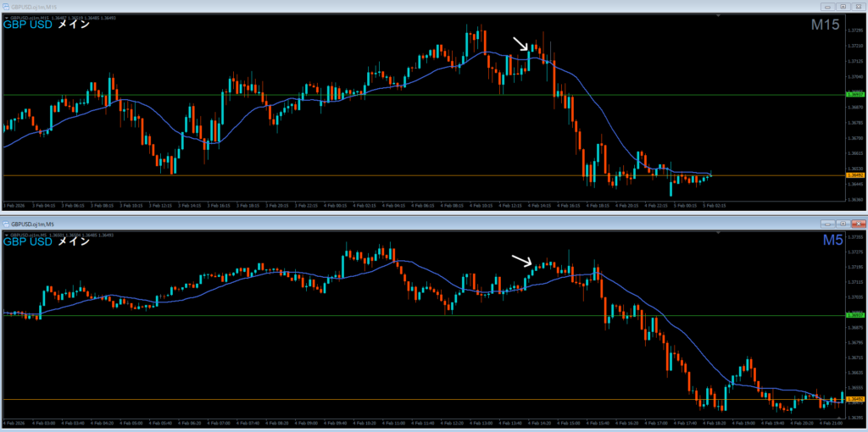Click the 5 Feb 02:15 time axis label
This screenshot has height=432, width=868.
(715, 206)
